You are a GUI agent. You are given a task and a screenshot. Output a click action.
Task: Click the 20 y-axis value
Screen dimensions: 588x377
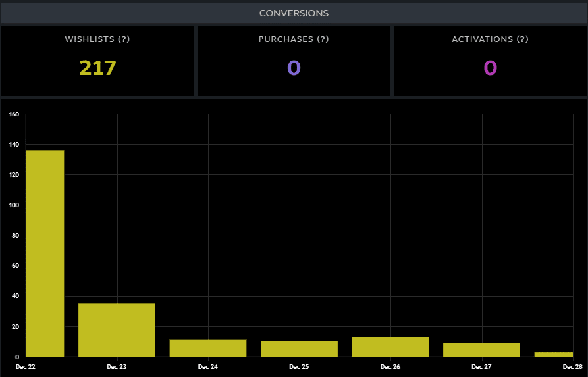(15, 327)
